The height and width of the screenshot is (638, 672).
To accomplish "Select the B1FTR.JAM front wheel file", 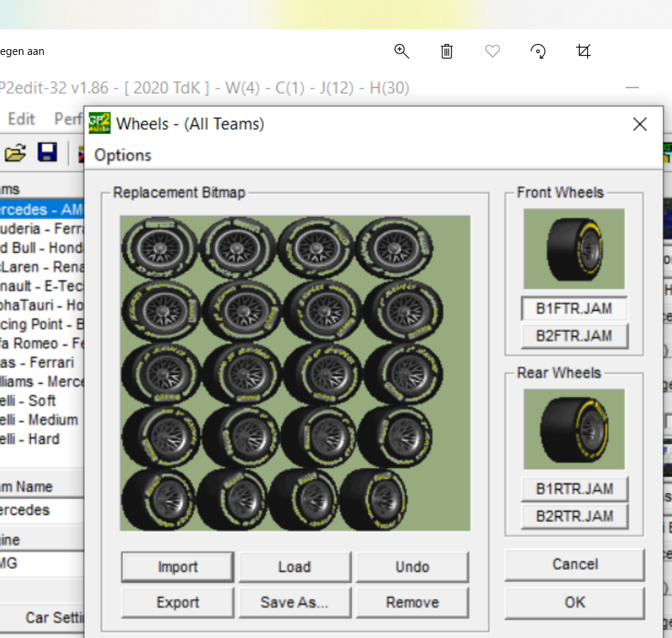I will click(574, 309).
